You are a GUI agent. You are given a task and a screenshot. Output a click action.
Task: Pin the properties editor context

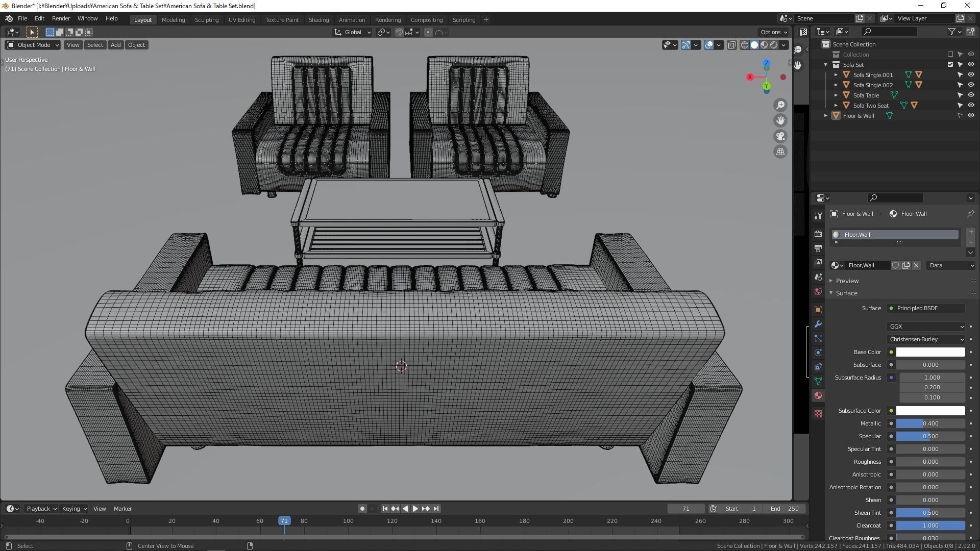pos(970,214)
